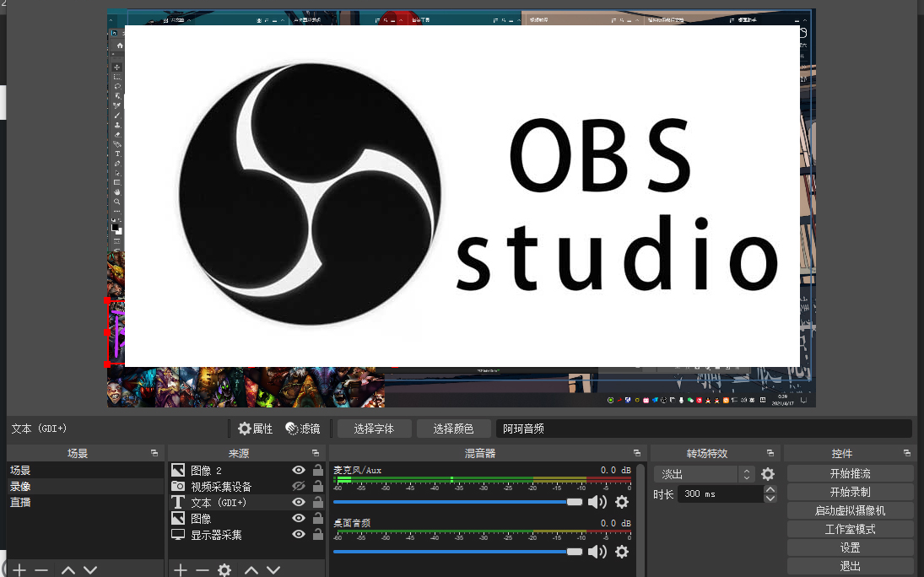Click 开始推流 to start streaming
The width and height of the screenshot is (924, 577).
(850, 474)
